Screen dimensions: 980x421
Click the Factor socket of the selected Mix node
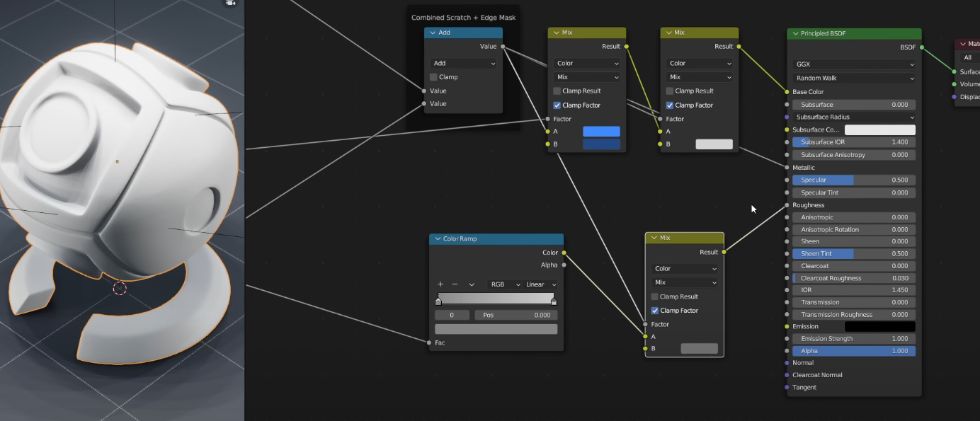[645, 324]
